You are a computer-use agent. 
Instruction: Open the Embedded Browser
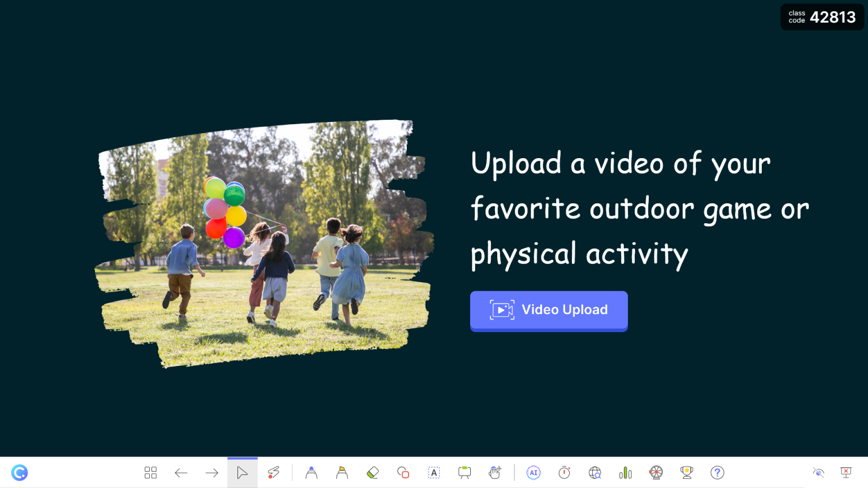click(594, 472)
